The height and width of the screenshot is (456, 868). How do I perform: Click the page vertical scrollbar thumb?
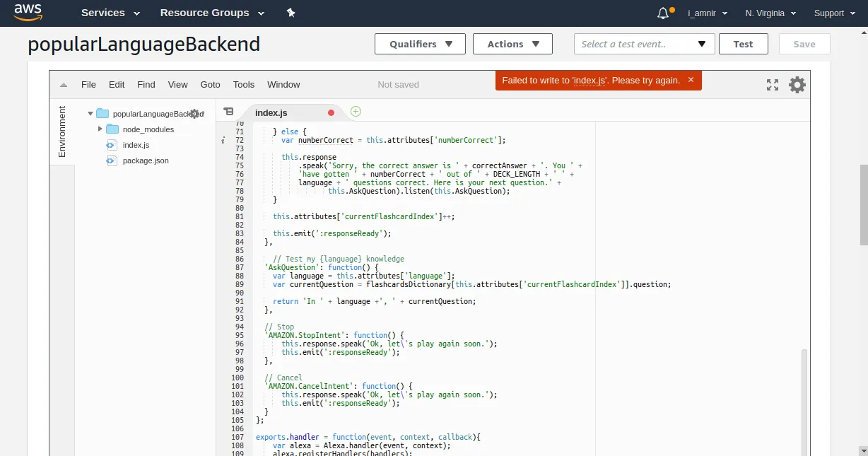pos(864,205)
